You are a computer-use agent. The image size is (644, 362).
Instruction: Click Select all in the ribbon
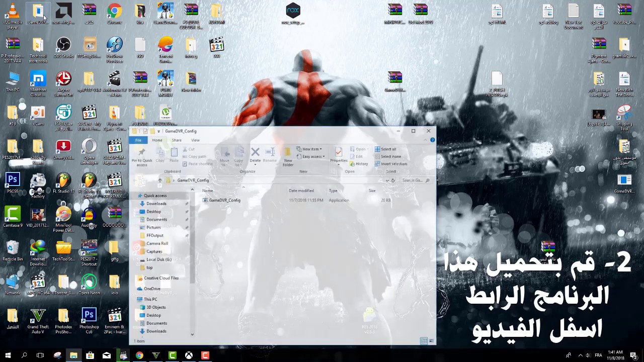[x=385, y=149]
